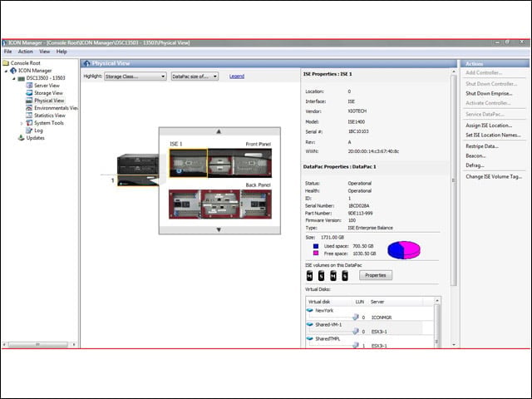Open the File menu
532x399 pixels.
click(7, 52)
